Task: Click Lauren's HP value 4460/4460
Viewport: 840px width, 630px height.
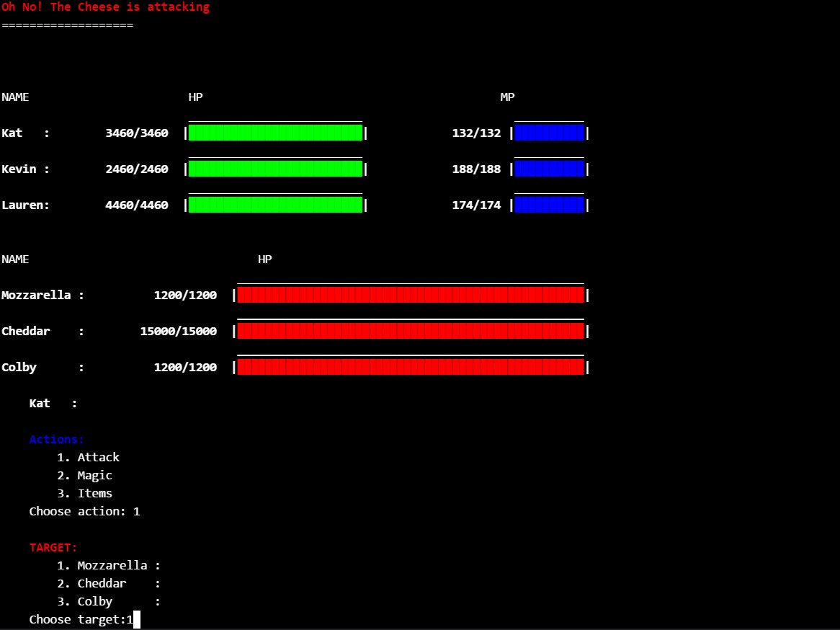Action: tap(137, 205)
